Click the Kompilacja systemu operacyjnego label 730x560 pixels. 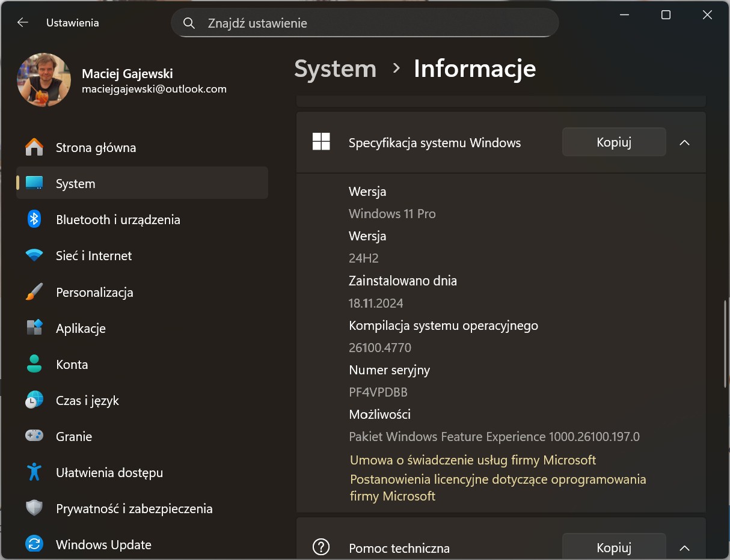click(443, 325)
